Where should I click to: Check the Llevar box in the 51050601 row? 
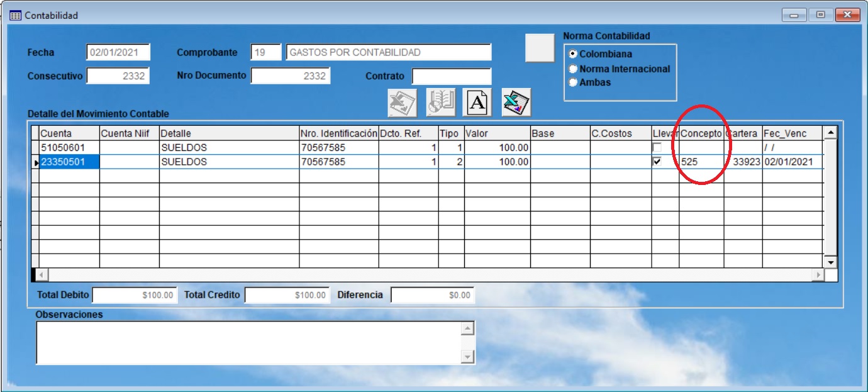(x=657, y=147)
